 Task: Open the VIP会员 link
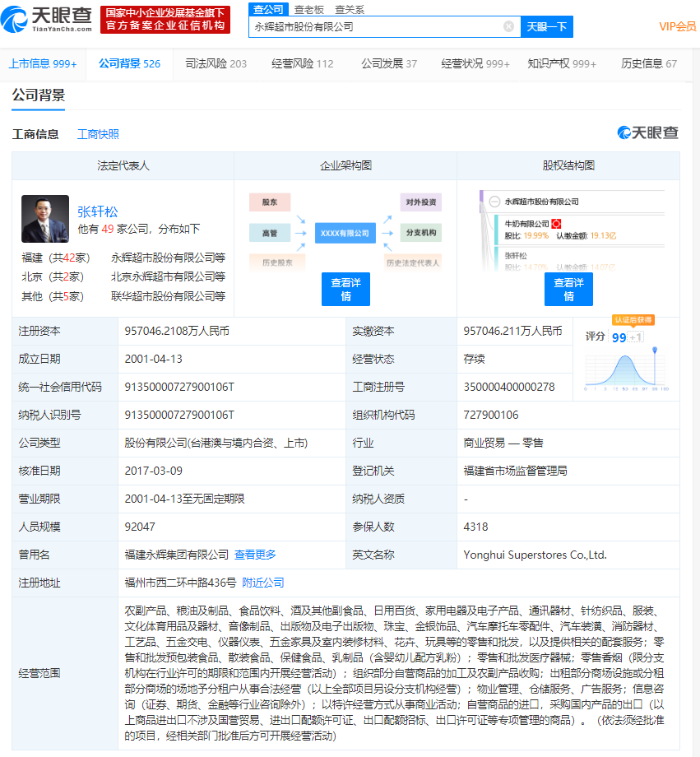tap(677, 26)
